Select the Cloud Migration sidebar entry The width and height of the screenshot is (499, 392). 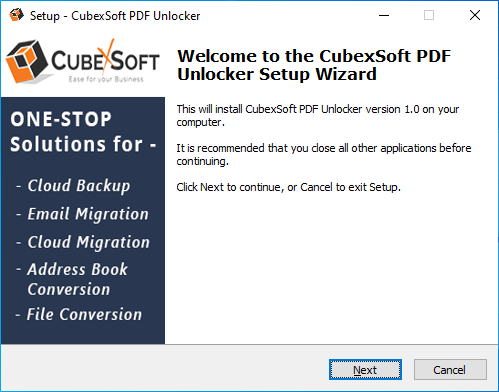(x=89, y=242)
